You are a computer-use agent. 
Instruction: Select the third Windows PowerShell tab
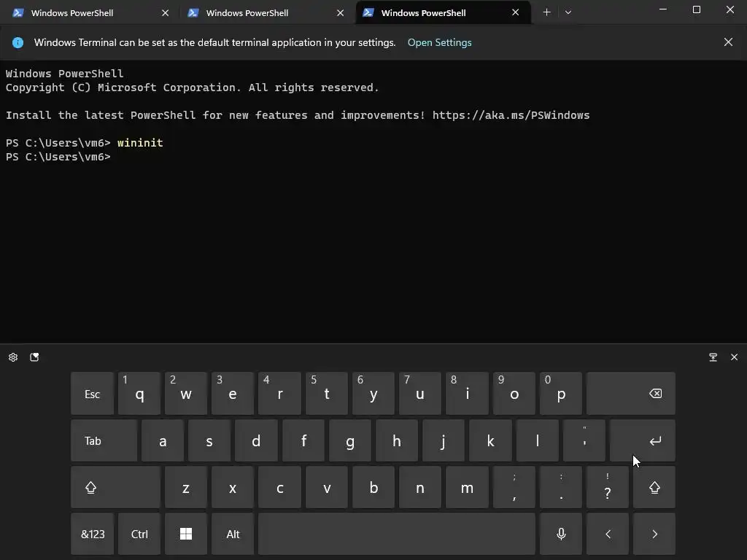click(443, 13)
